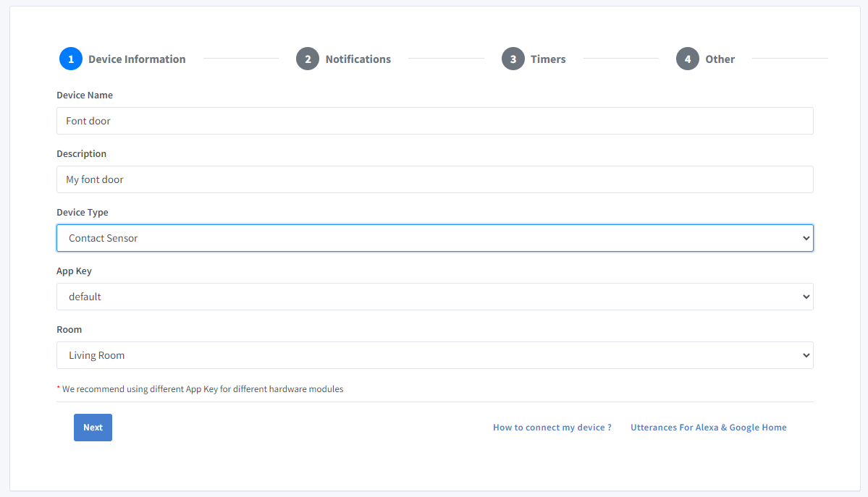Open the Contact Sensor device type dropdown

[434, 238]
